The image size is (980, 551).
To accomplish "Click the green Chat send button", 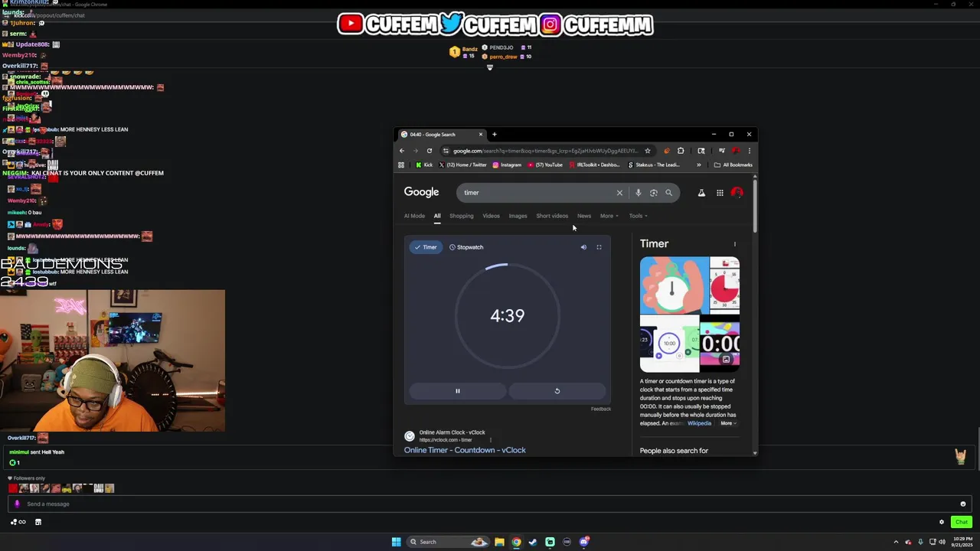I will click(x=962, y=522).
